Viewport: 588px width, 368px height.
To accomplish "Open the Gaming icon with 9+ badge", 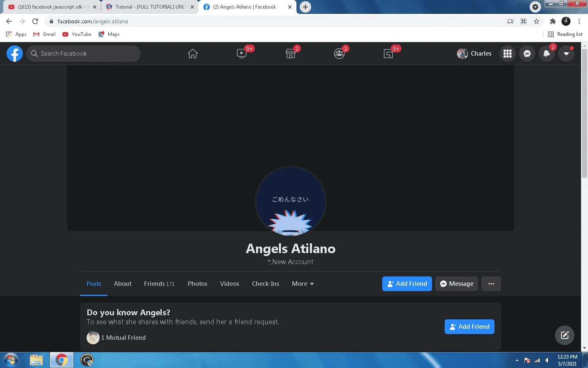I will tap(388, 54).
